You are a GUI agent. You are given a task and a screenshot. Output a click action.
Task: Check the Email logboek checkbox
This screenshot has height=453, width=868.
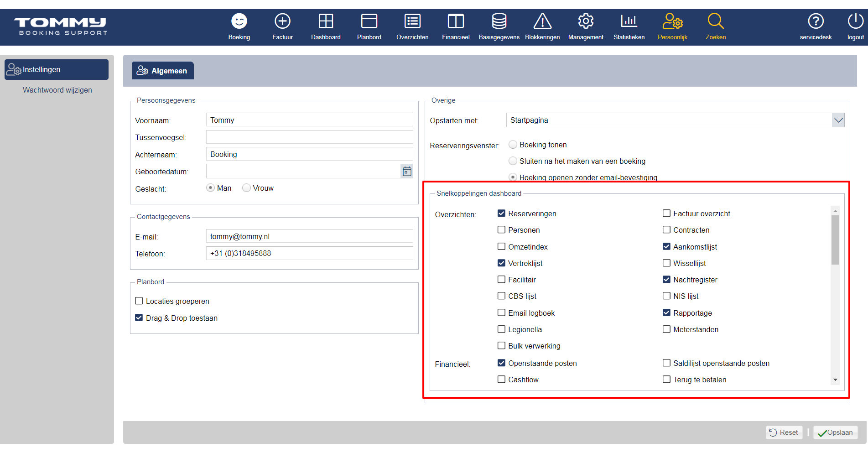tap(501, 312)
